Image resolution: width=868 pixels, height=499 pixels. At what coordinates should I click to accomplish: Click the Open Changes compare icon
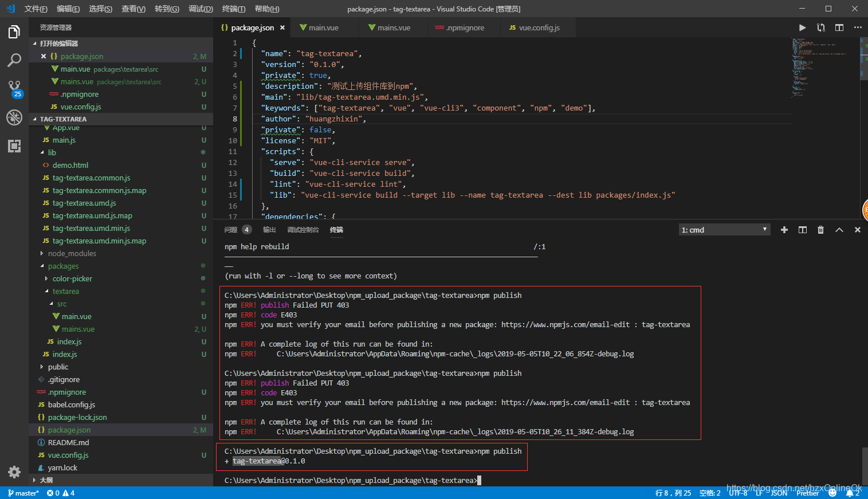(x=821, y=27)
